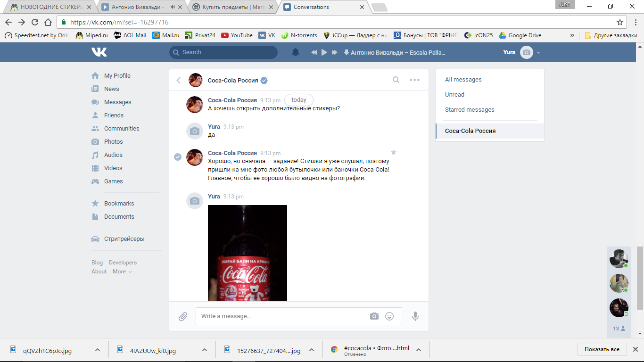Skip to previous audio track
Screen dimensions: 644x362
coord(314,52)
